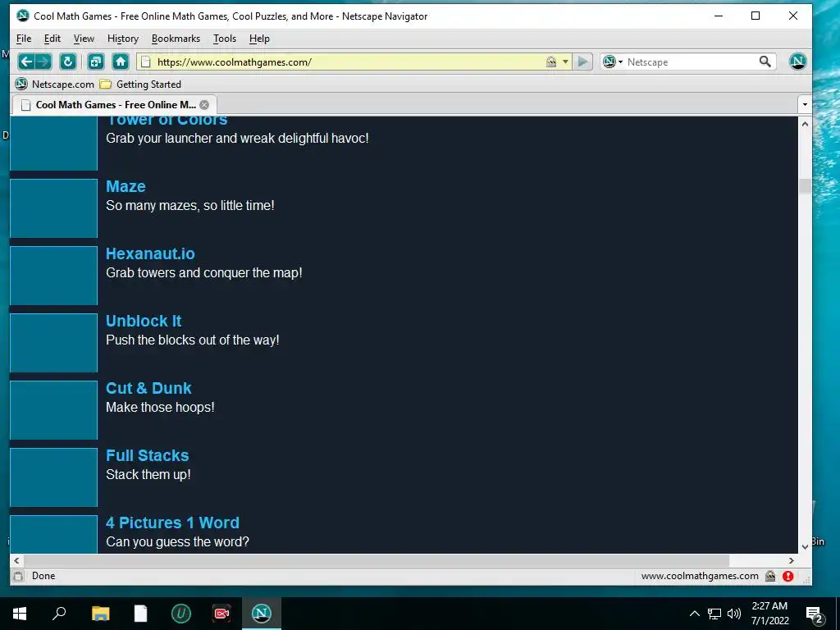Viewport: 840px width, 630px height.
Task: Open Windows taskbar search
Action: point(59,614)
